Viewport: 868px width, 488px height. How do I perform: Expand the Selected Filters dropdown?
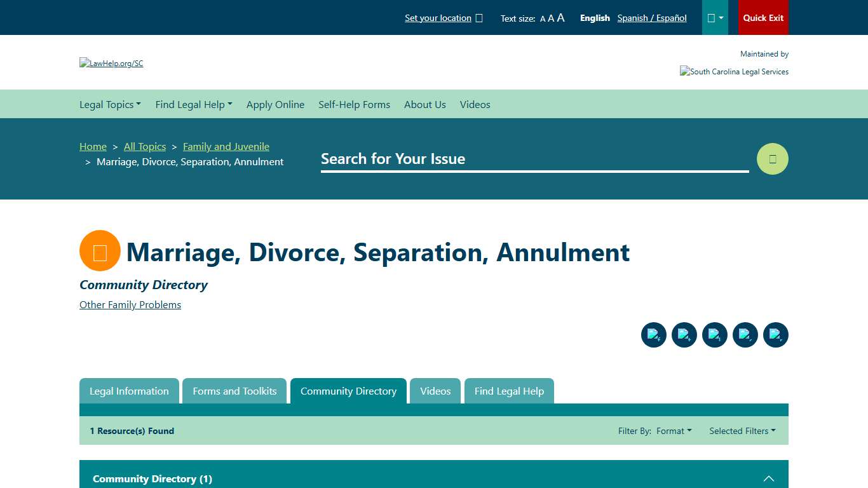click(742, 431)
